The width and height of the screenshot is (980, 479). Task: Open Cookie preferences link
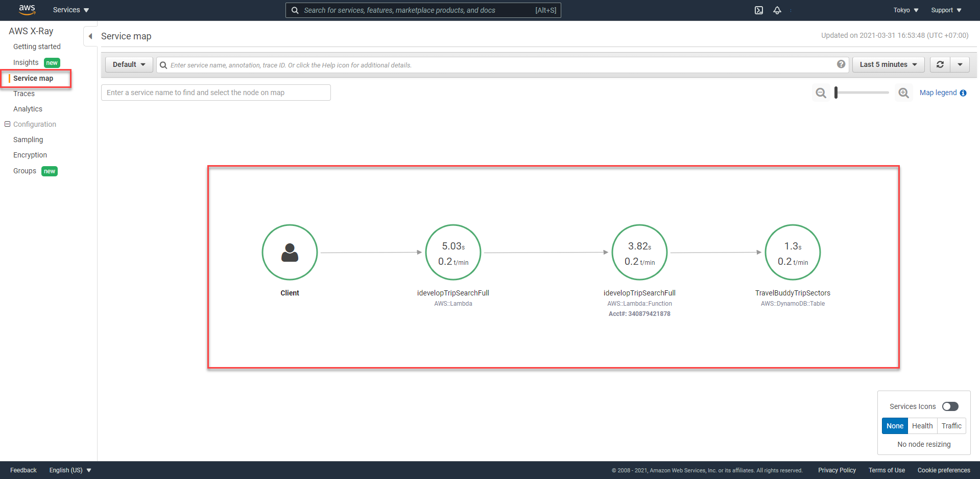pos(944,470)
